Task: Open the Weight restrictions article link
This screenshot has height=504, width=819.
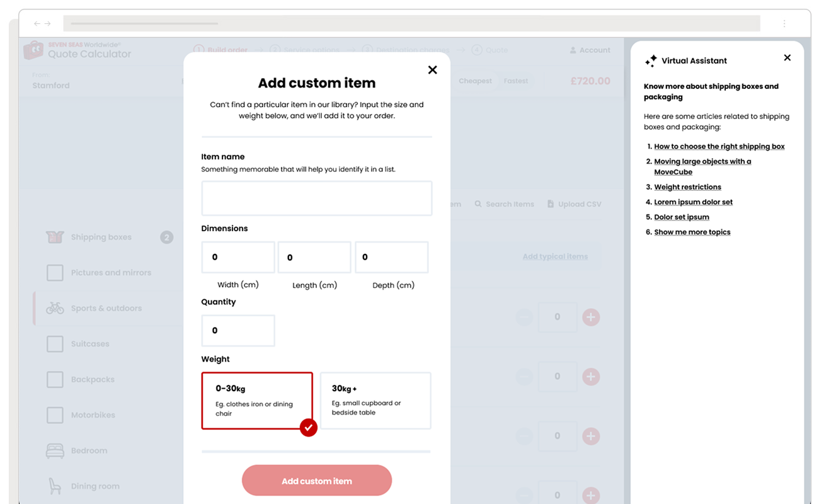Action: (687, 186)
